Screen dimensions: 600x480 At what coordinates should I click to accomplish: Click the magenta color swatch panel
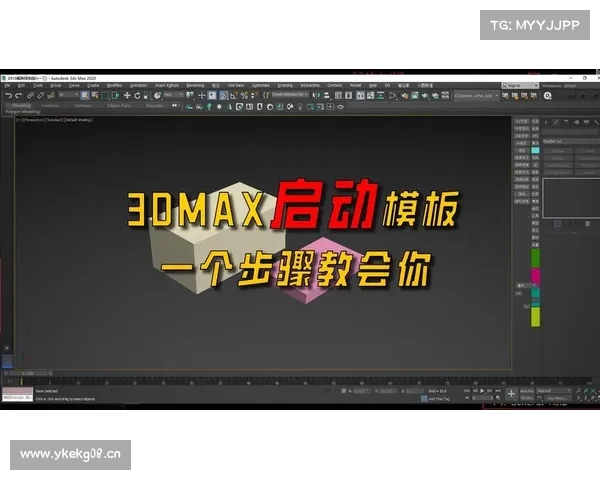[535, 276]
